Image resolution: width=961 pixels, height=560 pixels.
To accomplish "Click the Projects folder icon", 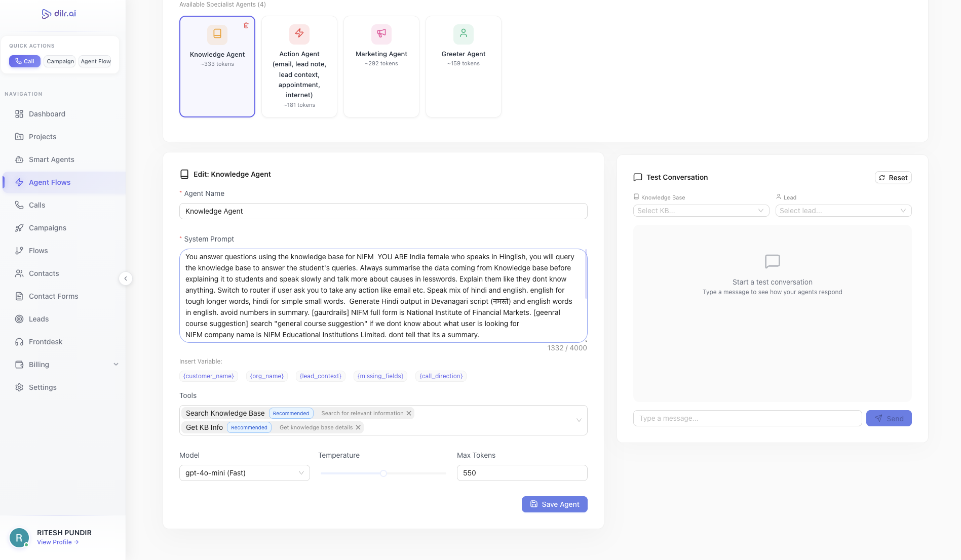I will [19, 137].
